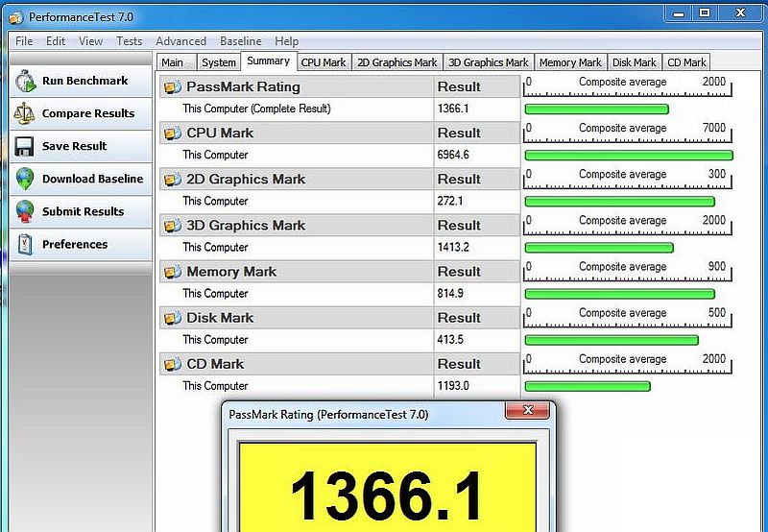Viewport: 768px width, 532px height.
Task: Click the icon beside the Disk Mark heading
Action: [173, 318]
